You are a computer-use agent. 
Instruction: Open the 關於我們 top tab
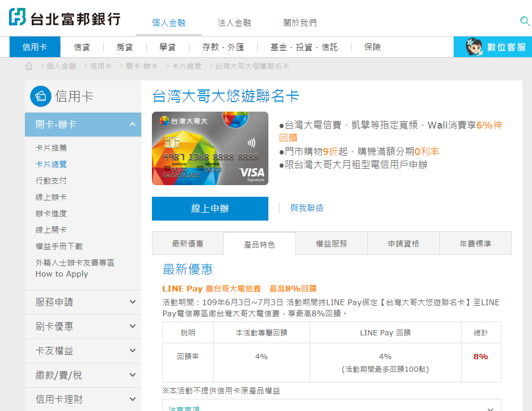(x=300, y=23)
